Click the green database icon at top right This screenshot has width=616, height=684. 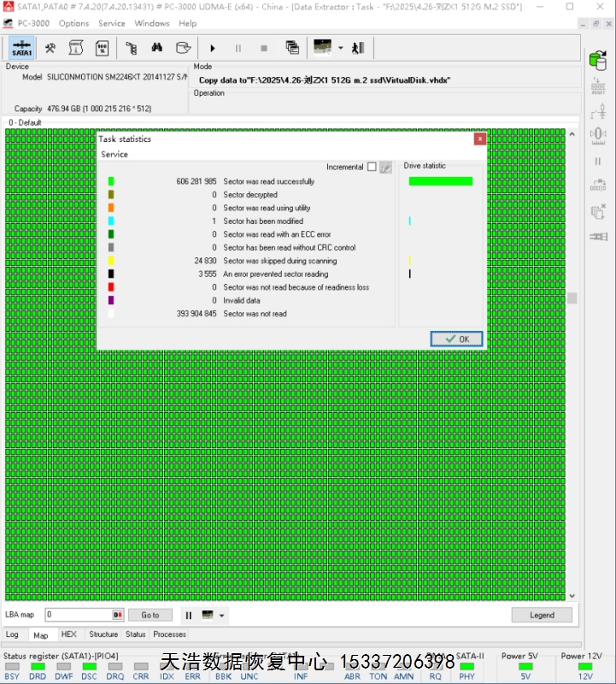tap(596, 59)
